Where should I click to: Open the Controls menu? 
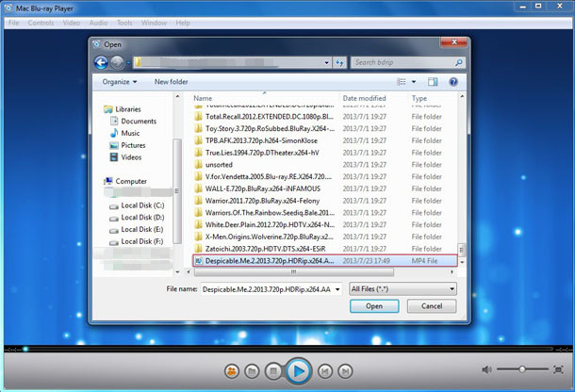[x=41, y=23]
